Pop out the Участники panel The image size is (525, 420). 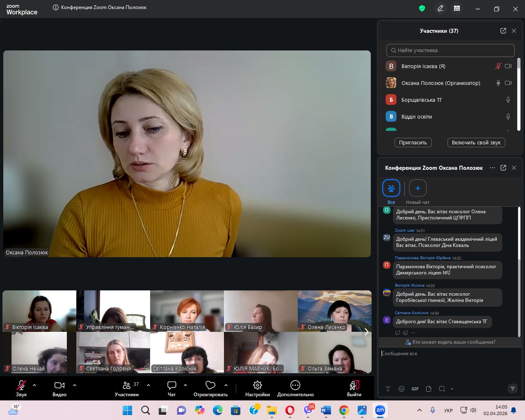click(x=503, y=31)
